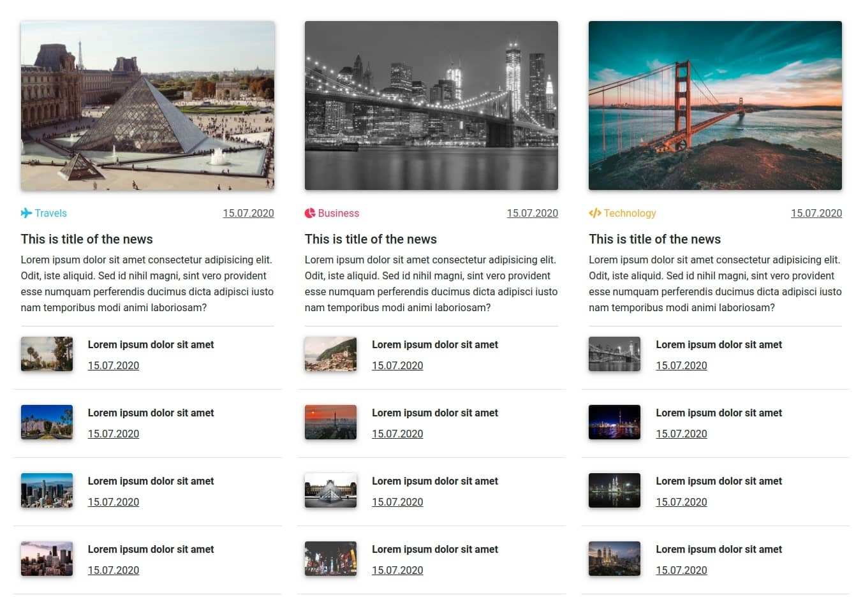Open the coastal hillside village thumbnail
Image resolution: width=863 pixels, height=616 pixels.
click(330, 354)
